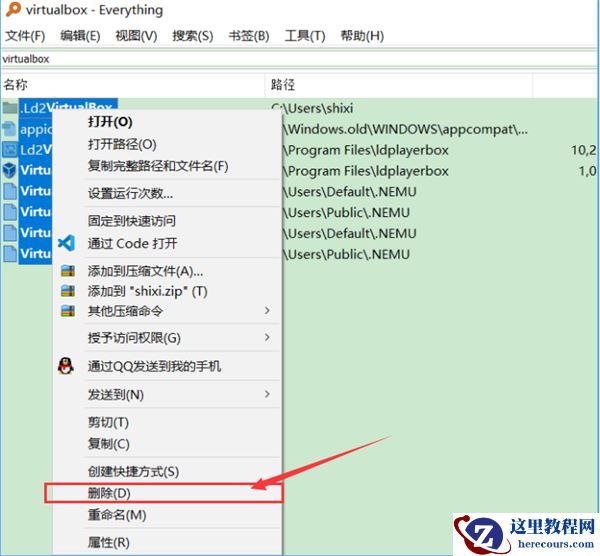Click the size value beginning 1,0
Screen dimensions: 600x556
pyautogui.click(x=588, y=171)
